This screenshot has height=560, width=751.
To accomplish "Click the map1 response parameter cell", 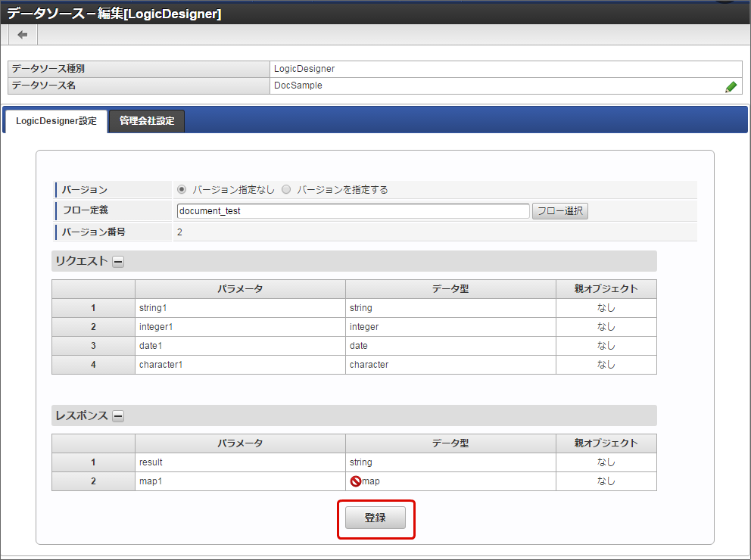I will coord(240,481).
